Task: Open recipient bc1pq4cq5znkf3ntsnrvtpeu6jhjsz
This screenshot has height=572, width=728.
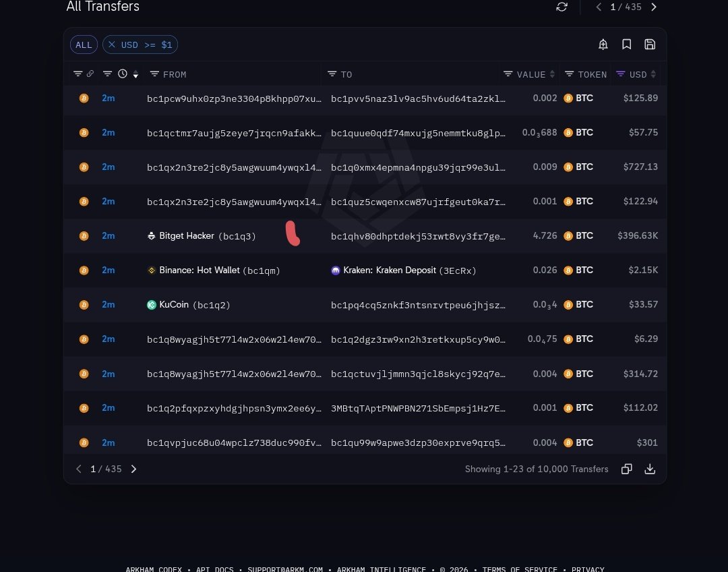Action: (418, 305)
